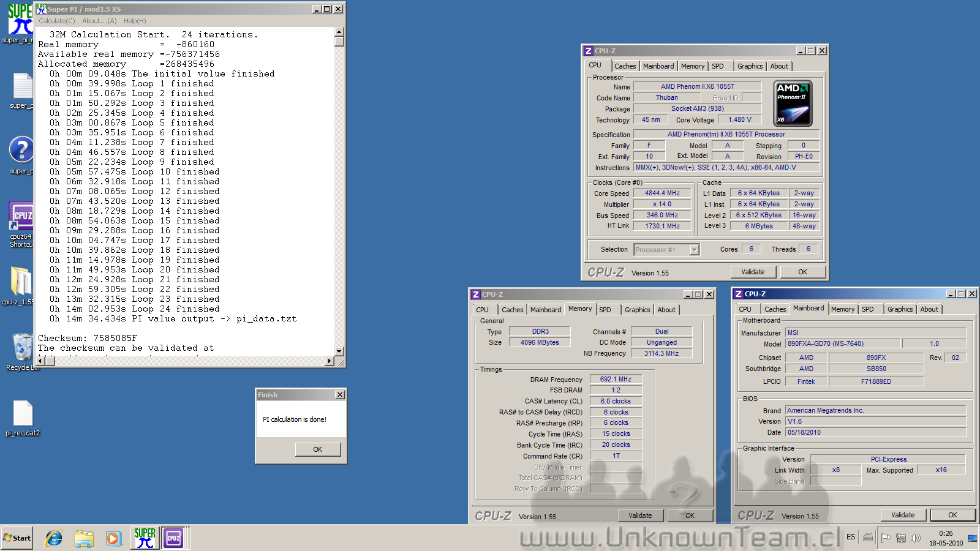The height and width of the screenshot is (551, 980).
Task: Click Super PI vertical scrollbar up arrow
Action: (339, 31)
